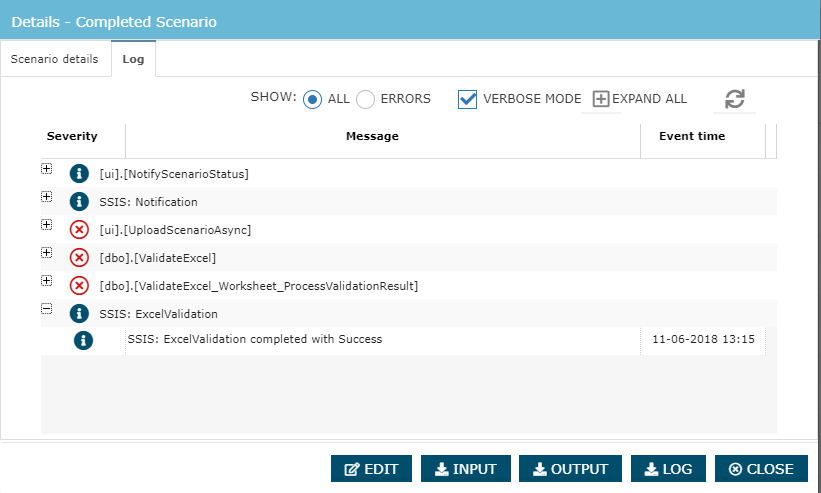Screen dimensions: 821x493
Task: Switch to the Scenario details tab
Action: [55, 59]
